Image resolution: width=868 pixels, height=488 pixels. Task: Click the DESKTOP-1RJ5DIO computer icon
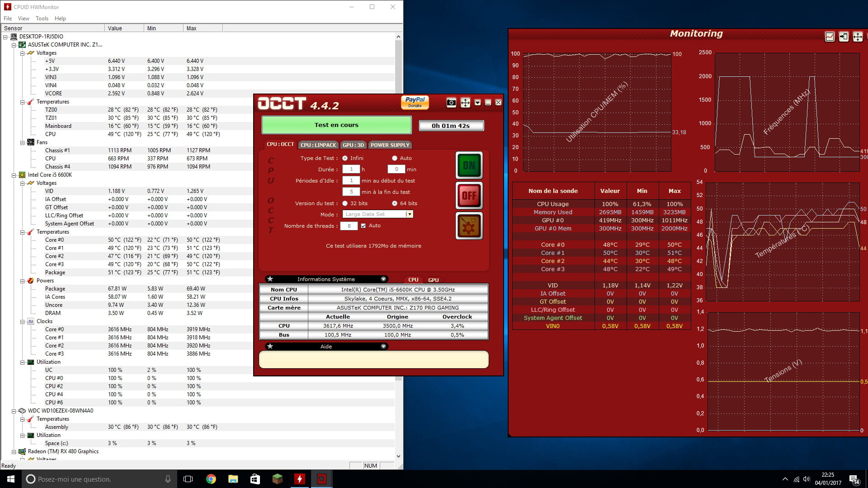coord(14,37)
